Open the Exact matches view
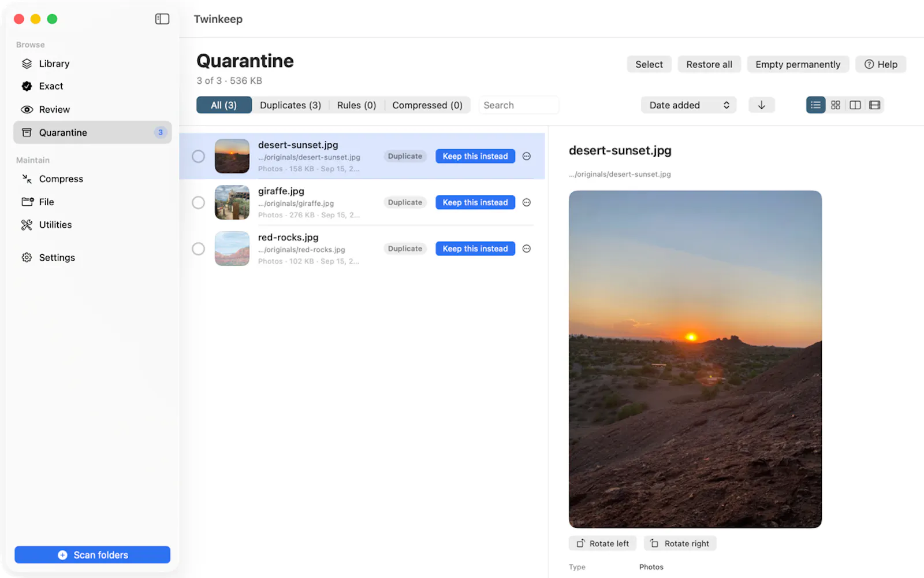This screenshot has height=578, width=924. point(92,86)
